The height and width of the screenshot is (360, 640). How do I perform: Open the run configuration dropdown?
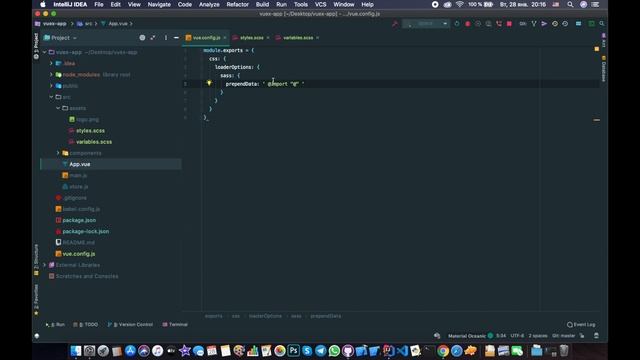coord(425,24)
